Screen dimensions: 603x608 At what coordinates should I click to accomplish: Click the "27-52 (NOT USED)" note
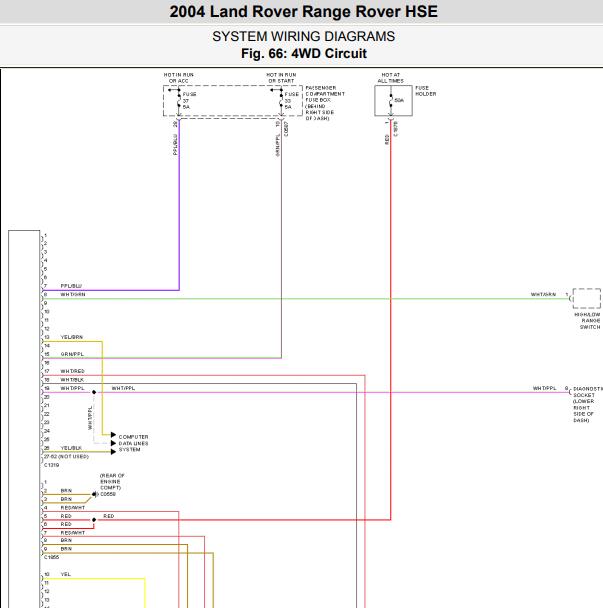pos(66,456)
